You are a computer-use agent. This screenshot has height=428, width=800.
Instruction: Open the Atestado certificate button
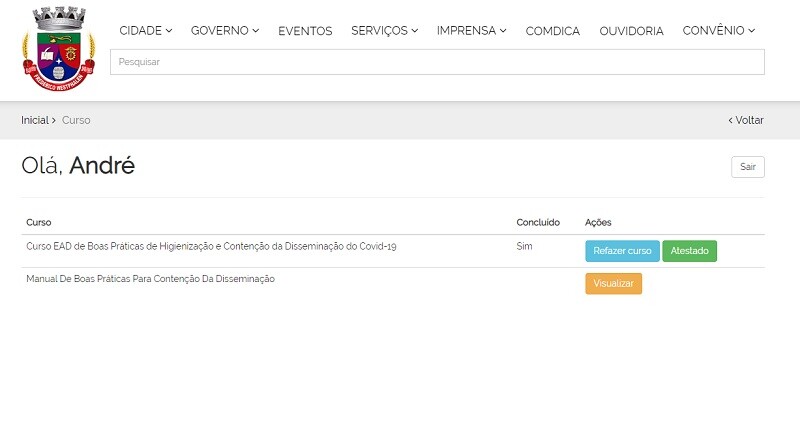click(x=689, y=251)
